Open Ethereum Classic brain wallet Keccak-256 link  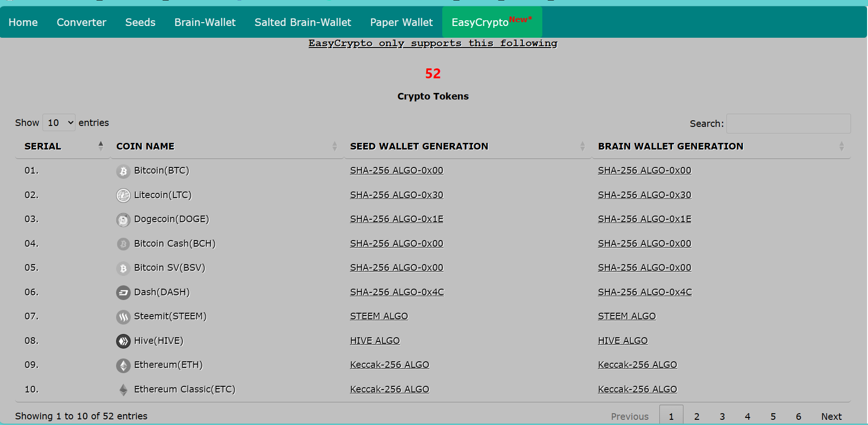[x=638, y=389]
